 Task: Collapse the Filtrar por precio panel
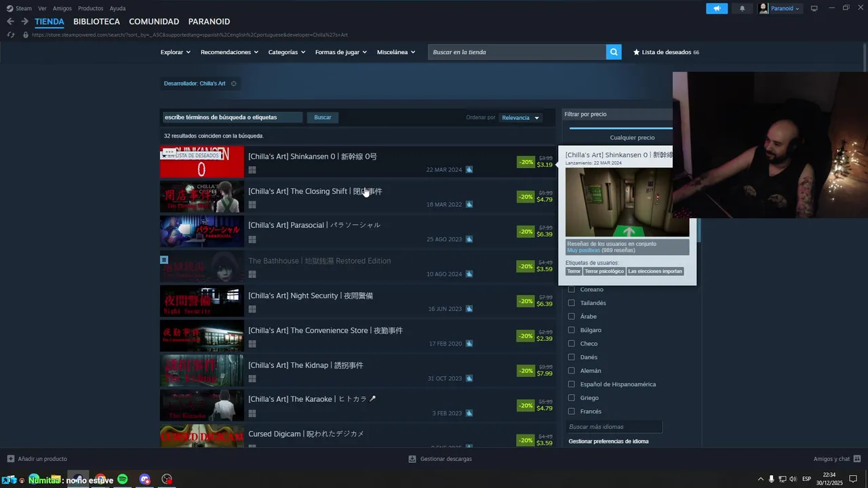click(x=617, y=115)
